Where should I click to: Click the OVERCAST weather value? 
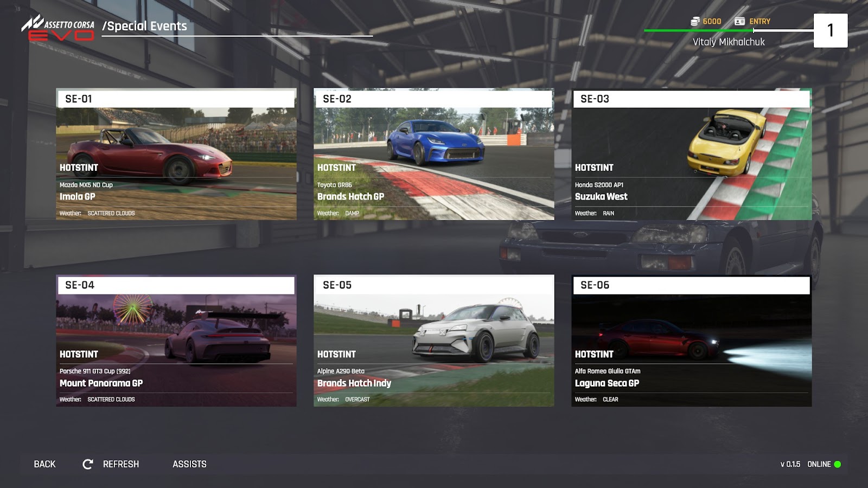click(x=358, y=400)
